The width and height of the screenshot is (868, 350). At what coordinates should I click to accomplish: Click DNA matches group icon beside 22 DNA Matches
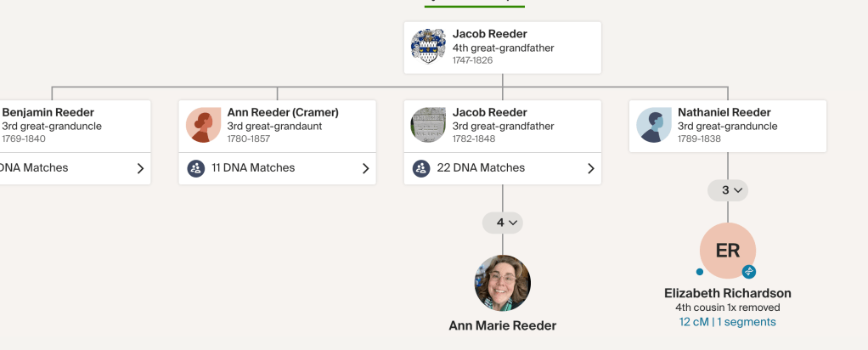421,168
